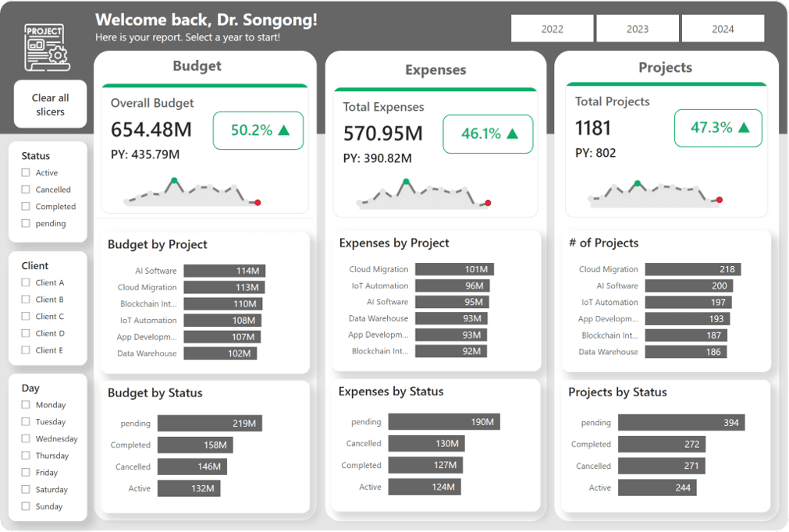Enable the Wednesday day filter
This screenshot has width=789, height=532.
click(26, 439)
